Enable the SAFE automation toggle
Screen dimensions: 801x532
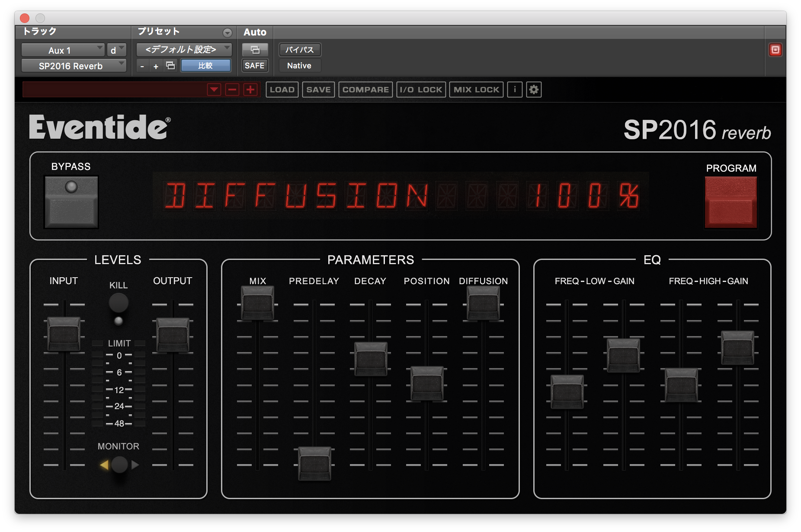pos(255,65)
